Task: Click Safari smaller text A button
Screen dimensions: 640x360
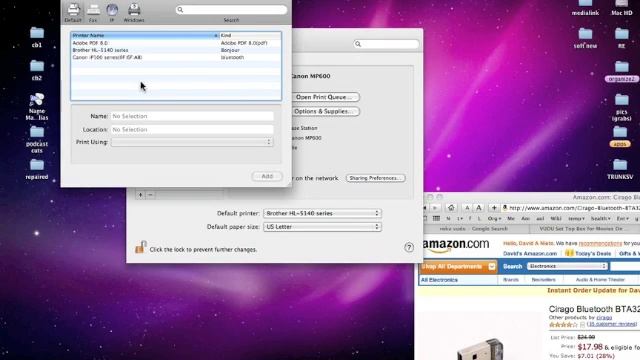Action: click(x=467, y=208)
